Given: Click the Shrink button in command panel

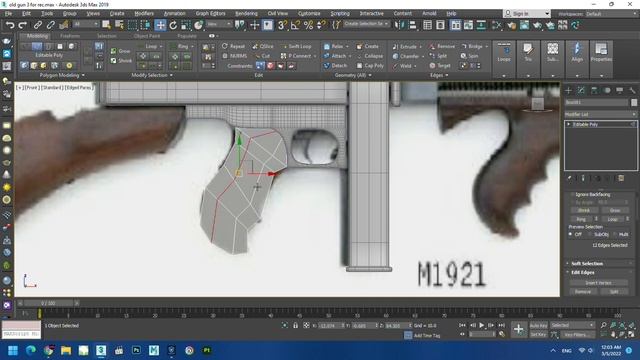Looking at the screenshot, I should tap(584, 211).
